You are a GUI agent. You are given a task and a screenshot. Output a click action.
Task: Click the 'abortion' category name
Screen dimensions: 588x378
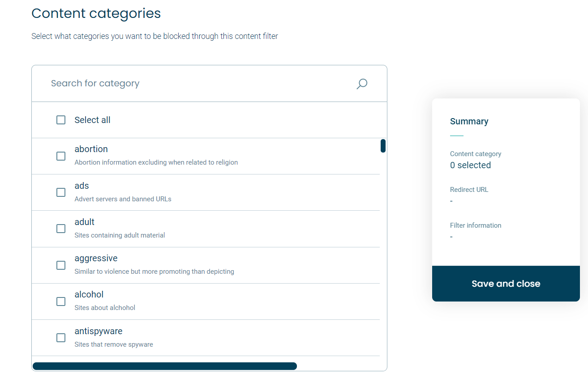[91, 149]
